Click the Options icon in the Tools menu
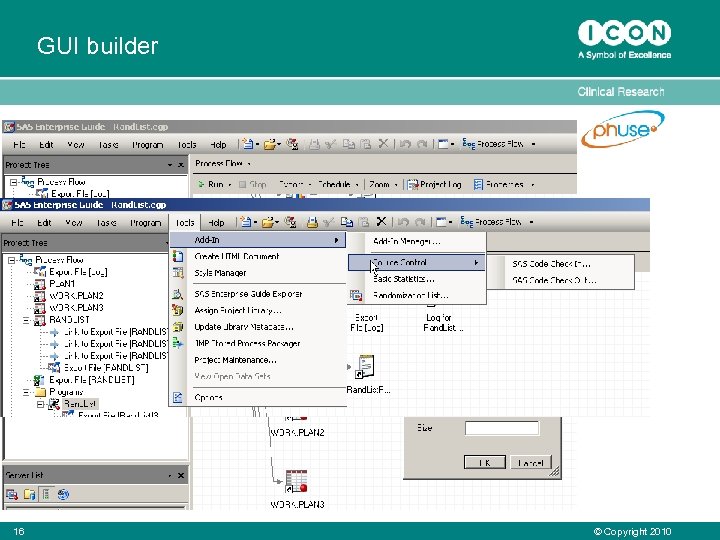 (x=178, y=398)
